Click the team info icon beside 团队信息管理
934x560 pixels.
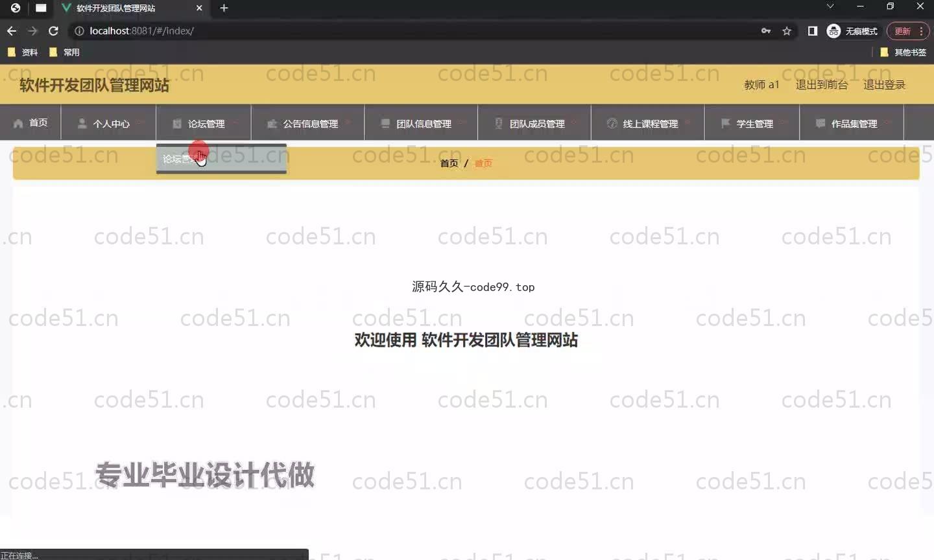385,123
